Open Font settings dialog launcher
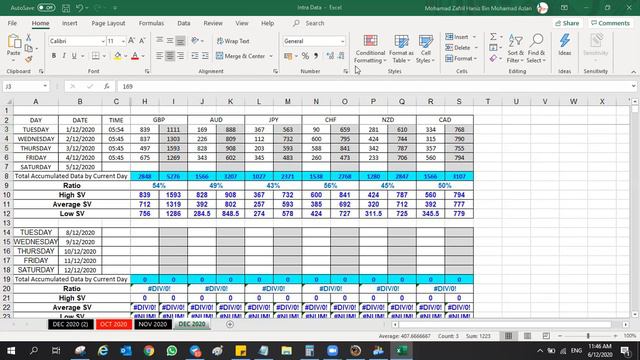640x360 pixels. point(147,71)
